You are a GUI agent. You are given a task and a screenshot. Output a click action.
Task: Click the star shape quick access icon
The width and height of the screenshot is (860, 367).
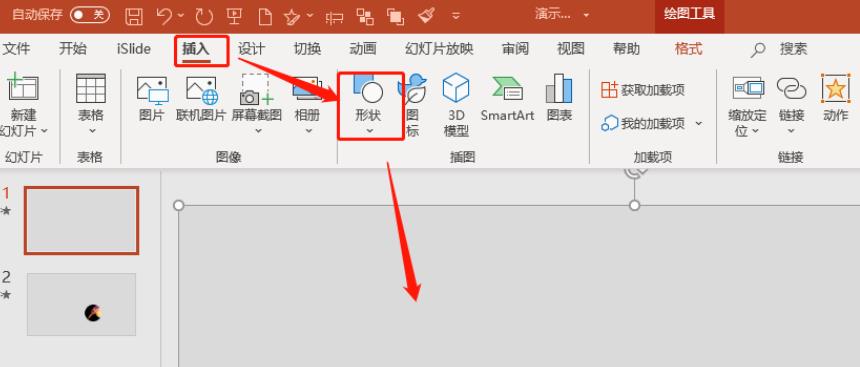[291, 16]
